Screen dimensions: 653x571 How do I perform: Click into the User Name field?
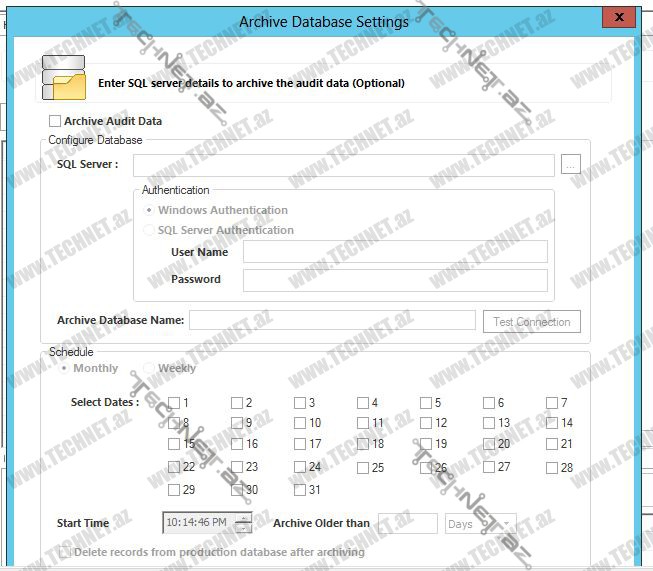[x=395, y=252]
